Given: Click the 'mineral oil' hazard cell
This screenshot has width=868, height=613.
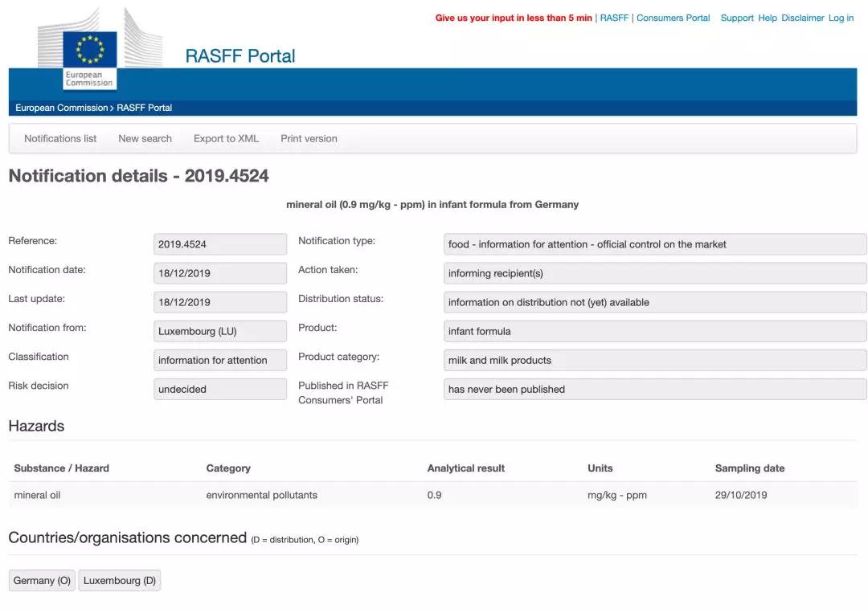Looking at the screenshot, I should click(x=37, y=495).
